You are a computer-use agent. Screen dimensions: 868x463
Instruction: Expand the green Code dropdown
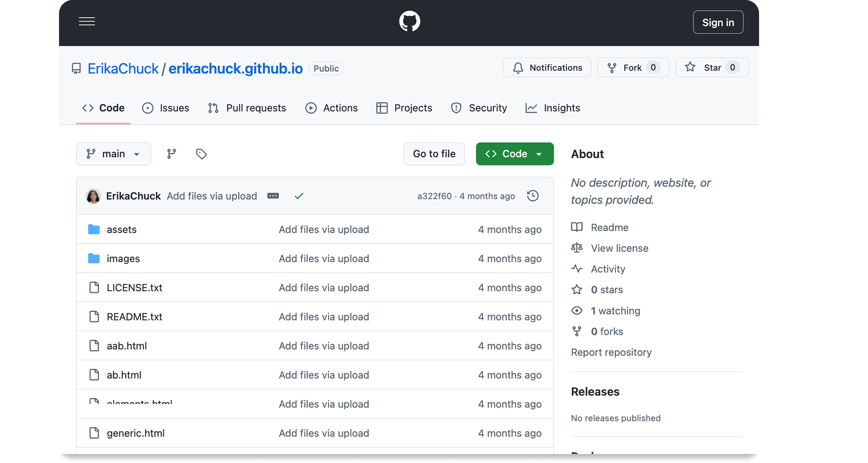[x=514, y=154]
